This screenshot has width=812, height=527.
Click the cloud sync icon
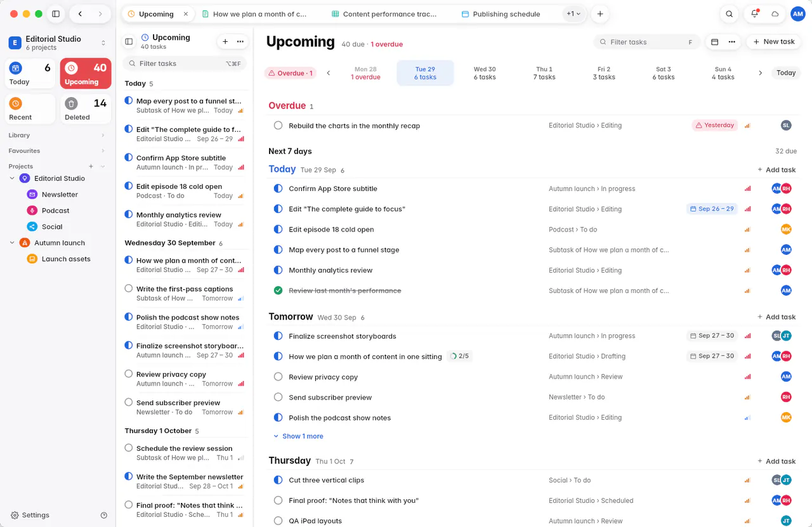click(775, 14)
